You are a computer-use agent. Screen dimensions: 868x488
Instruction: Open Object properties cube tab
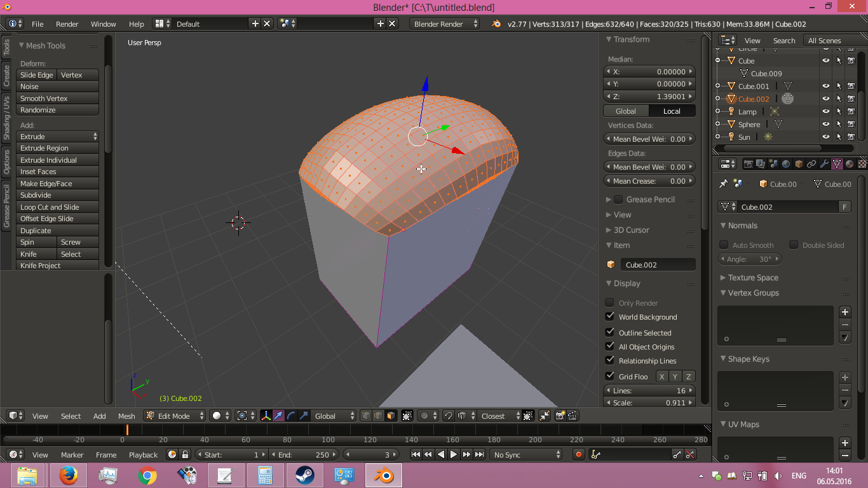799,164
